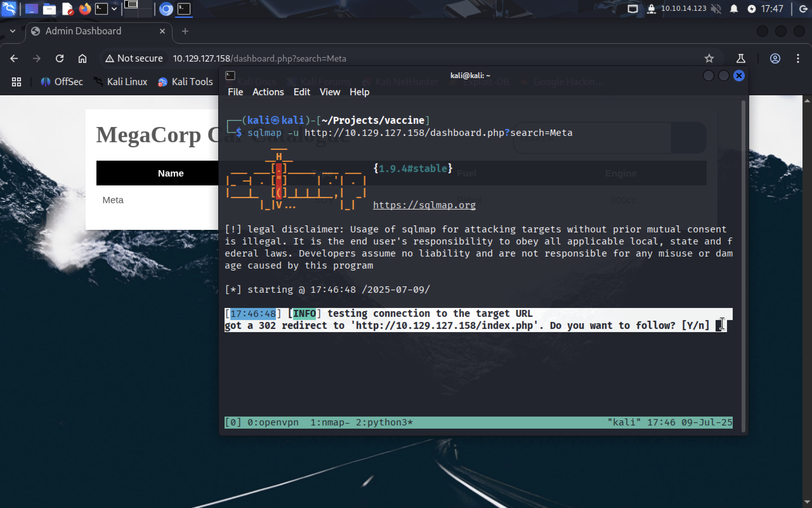Launch Firefox from the top panel
Image resolution: width=812 pixels, height=508 pixels.
tap(85, 9)
